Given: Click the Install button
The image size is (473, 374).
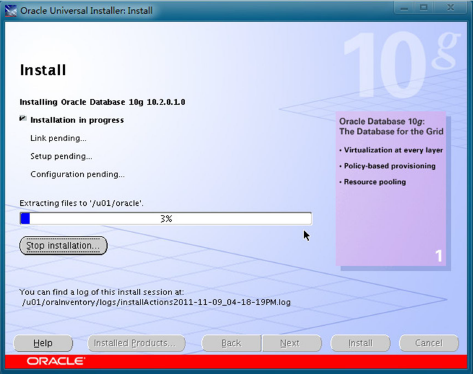Looking at the screenshot, I should [360, 343].
